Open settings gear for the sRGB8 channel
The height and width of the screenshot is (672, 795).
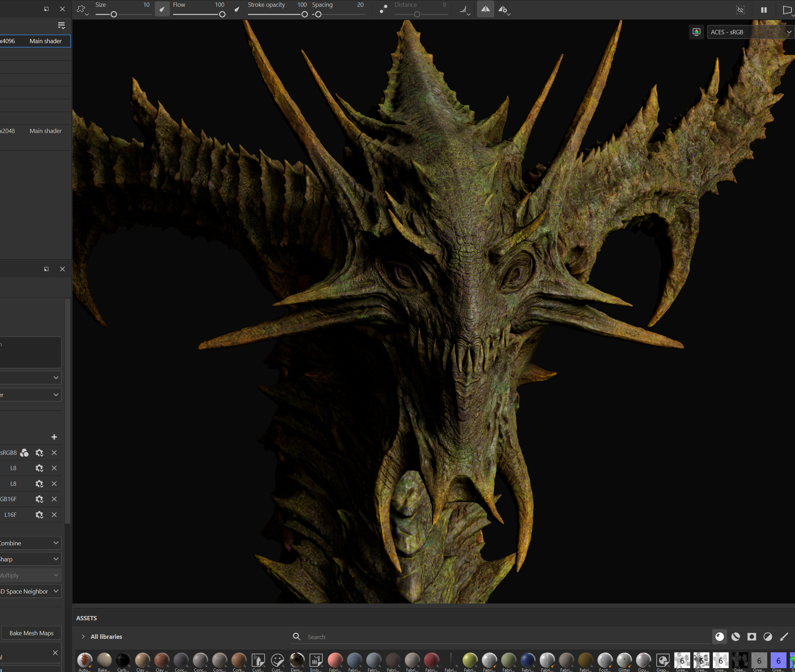pos(39,453)
